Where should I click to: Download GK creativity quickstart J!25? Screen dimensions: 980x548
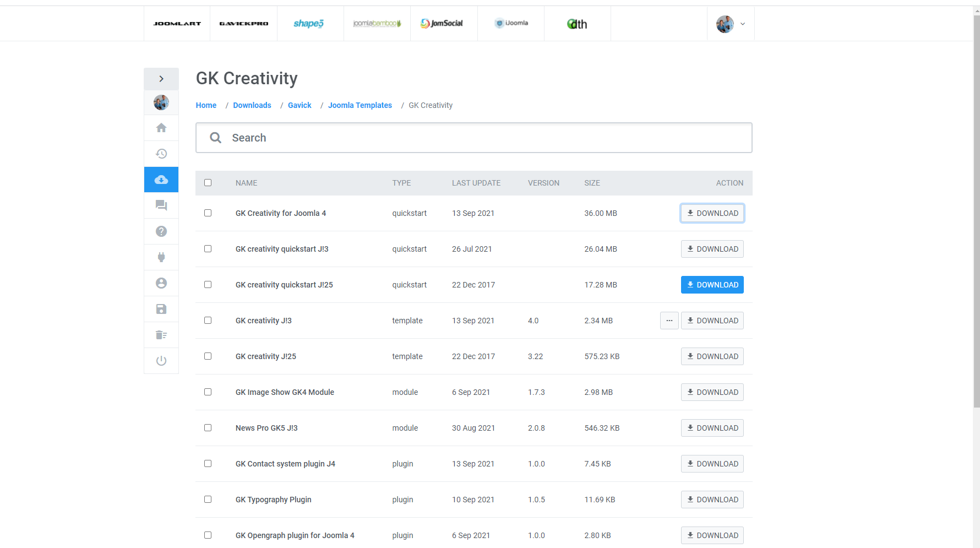712,285
